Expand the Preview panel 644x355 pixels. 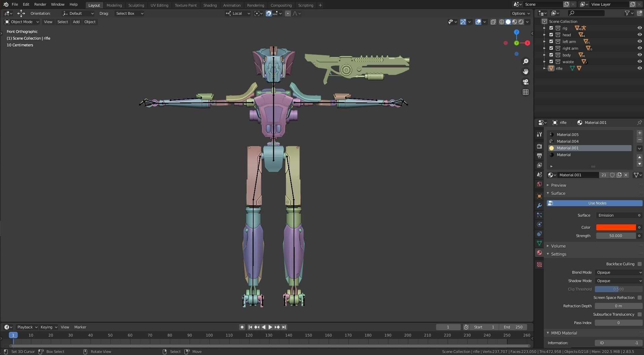tap(558, 185)
